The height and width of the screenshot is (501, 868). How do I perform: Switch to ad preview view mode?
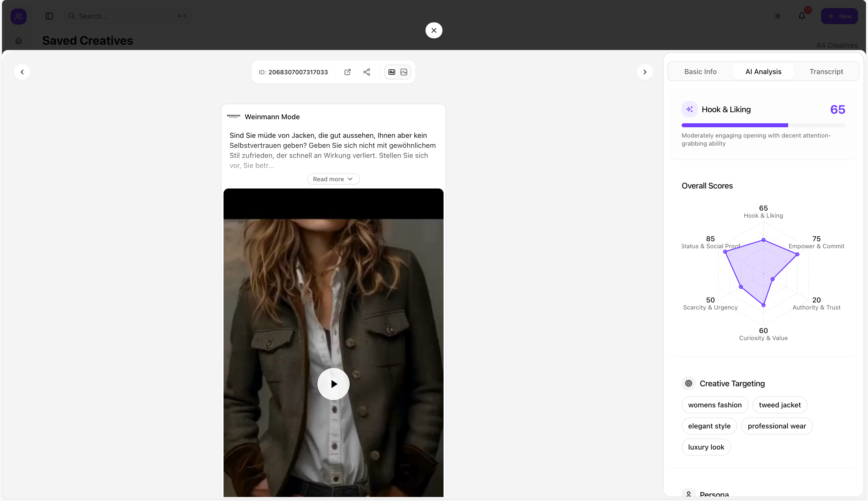[392, 72]
